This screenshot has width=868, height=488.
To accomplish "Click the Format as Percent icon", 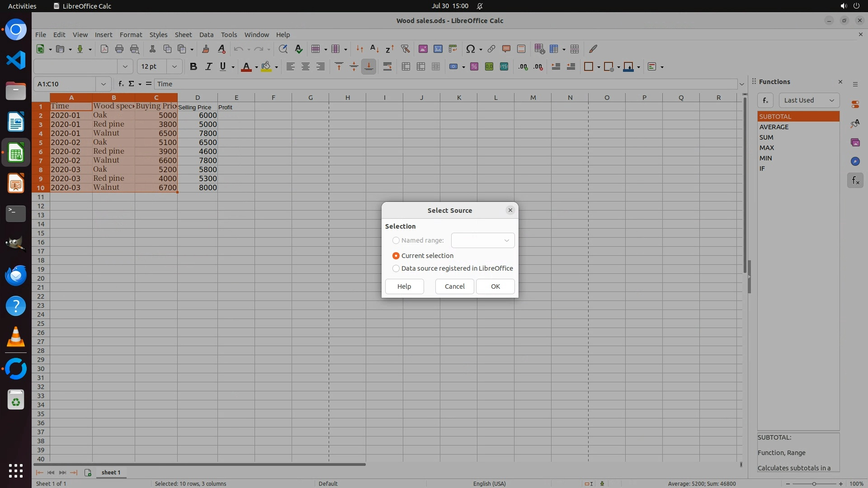I will (474, 67).
